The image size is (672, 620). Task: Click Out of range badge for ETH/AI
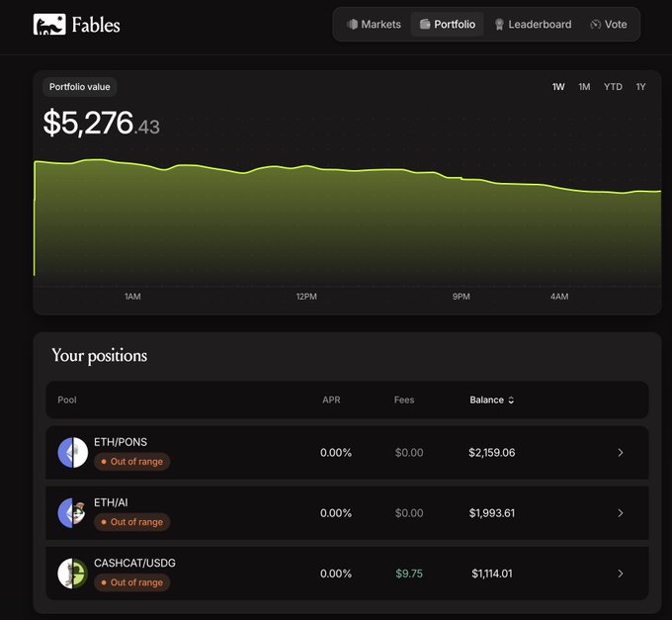pos(132,522)
